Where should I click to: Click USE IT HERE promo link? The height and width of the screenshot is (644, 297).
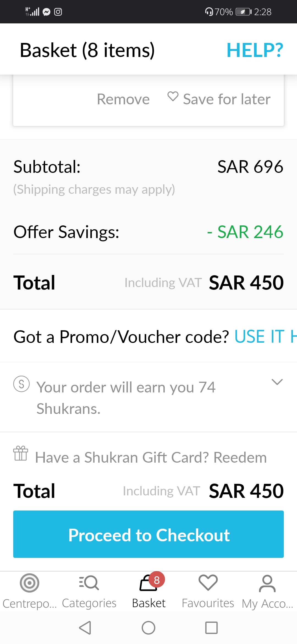click(x=266, y=337)
